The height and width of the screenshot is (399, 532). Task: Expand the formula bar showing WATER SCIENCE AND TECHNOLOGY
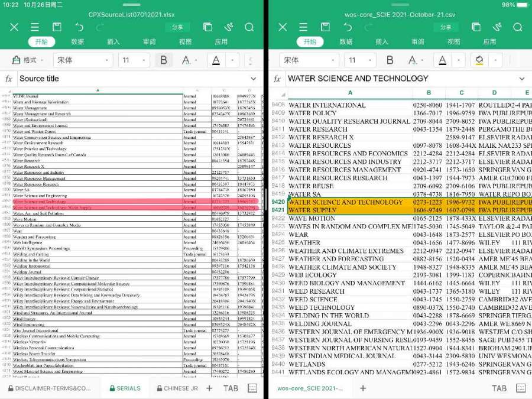(x=521, y=79)
